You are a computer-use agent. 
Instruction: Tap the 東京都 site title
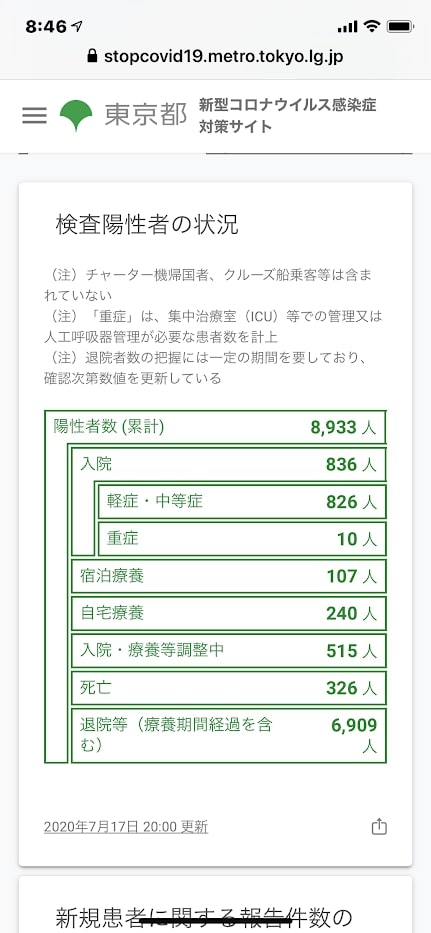(x=146, y=114)
